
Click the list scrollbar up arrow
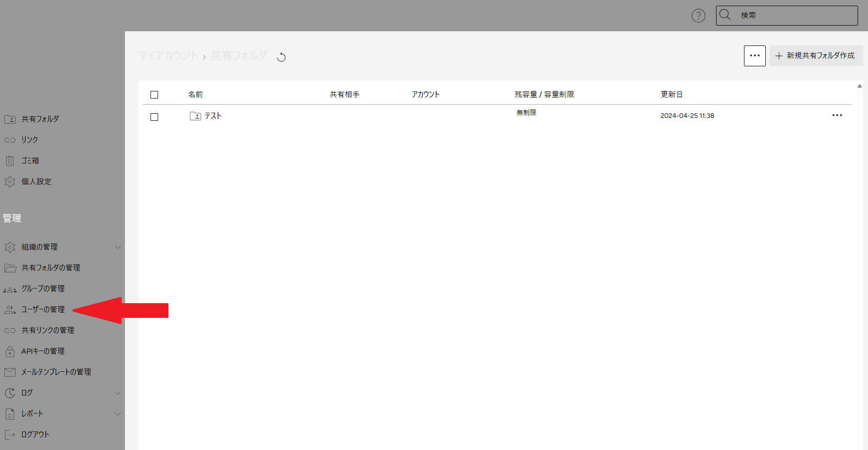[859, 86]
